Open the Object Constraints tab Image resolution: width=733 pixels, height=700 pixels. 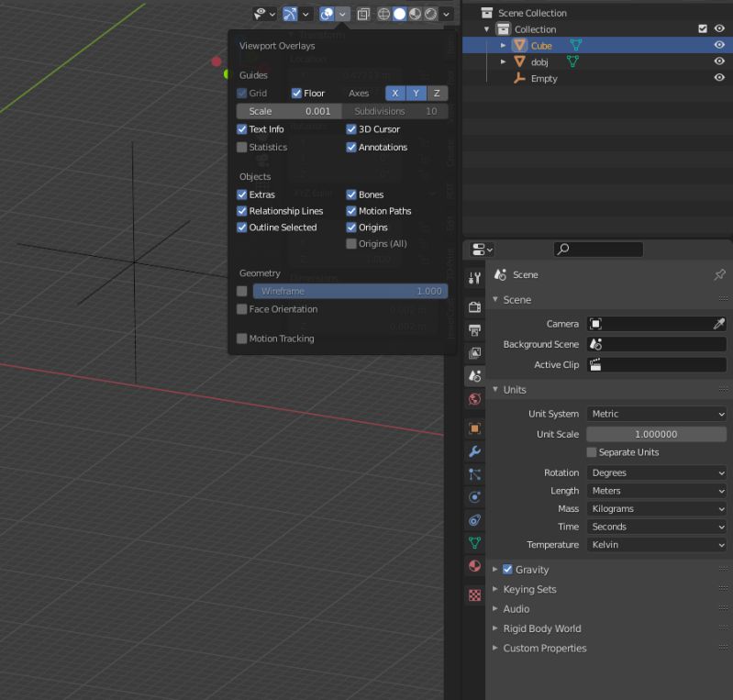coord(474,520)
